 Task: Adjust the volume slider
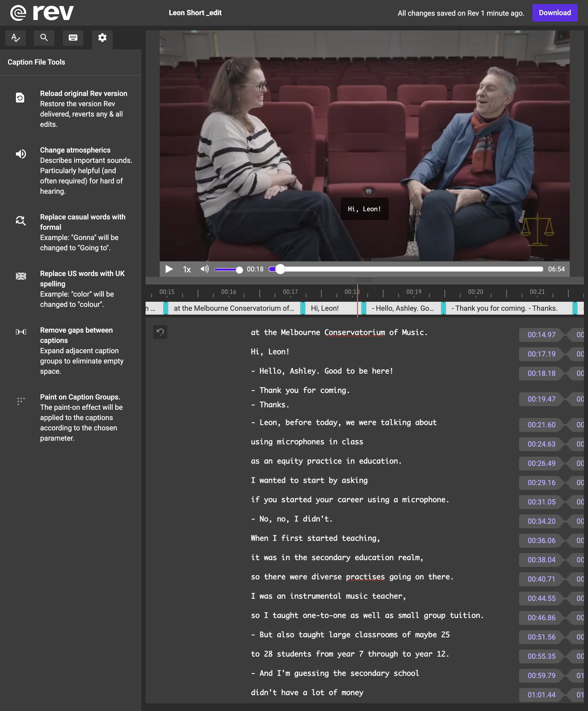pos(228,270)
